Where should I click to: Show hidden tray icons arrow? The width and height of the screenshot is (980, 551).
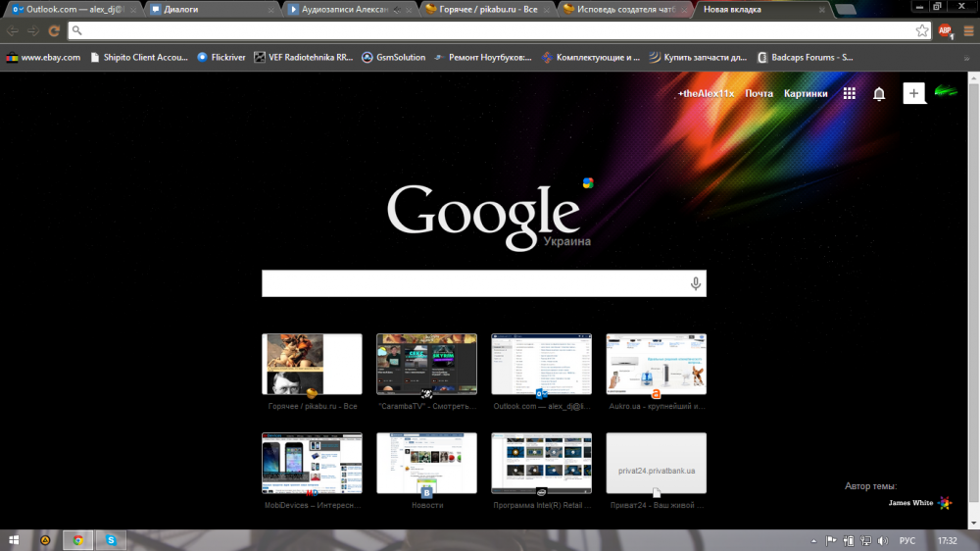tap(814, 540)
